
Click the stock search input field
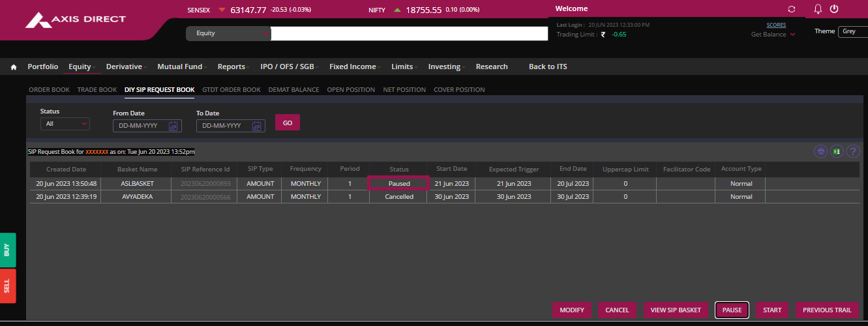(x=409, y=33)
